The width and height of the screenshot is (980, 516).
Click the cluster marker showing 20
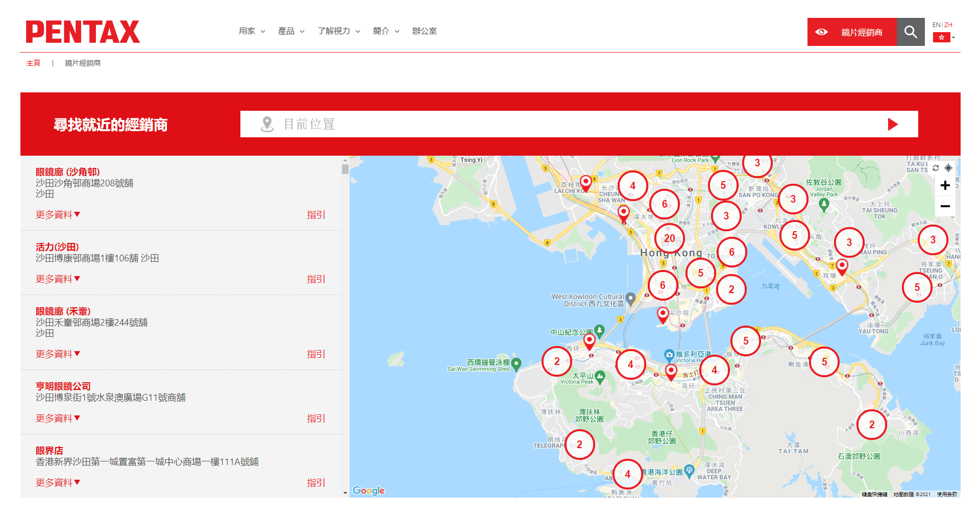point(669,238)
